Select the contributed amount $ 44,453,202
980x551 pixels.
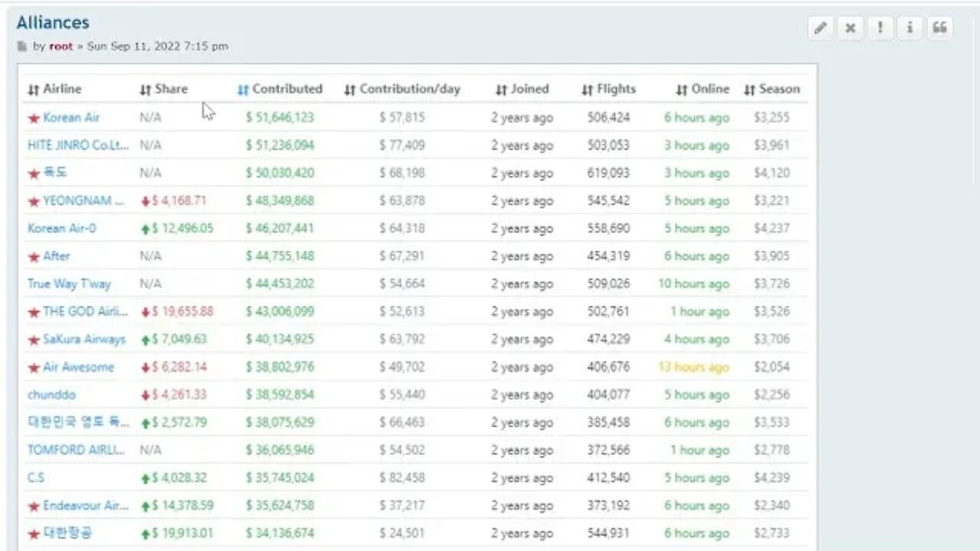pyautogui.click(x=279, y=284)
